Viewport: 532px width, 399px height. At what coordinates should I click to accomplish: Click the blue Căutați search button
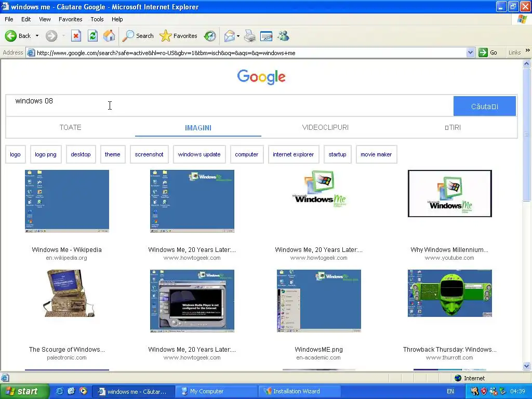tap(485, 106)
